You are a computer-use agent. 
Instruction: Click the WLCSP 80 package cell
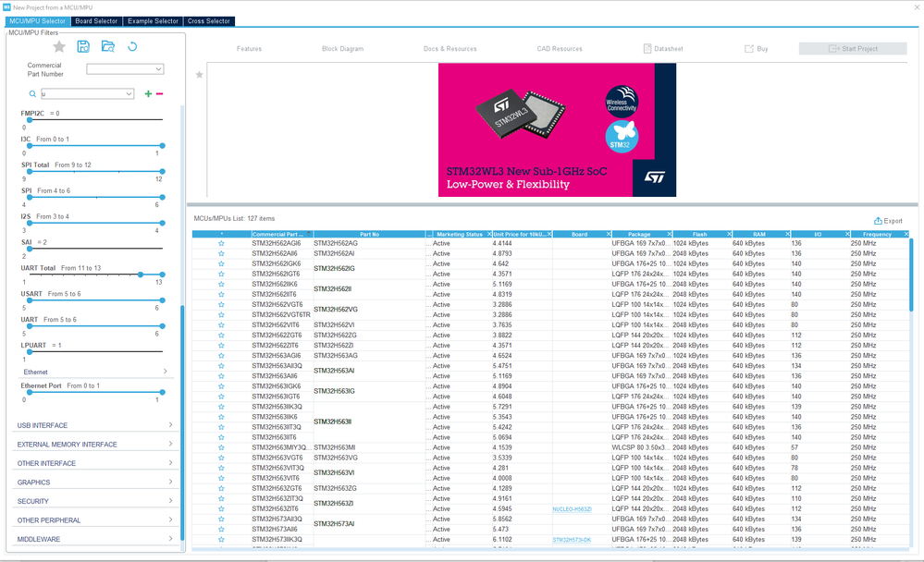(x=641, y=447)
